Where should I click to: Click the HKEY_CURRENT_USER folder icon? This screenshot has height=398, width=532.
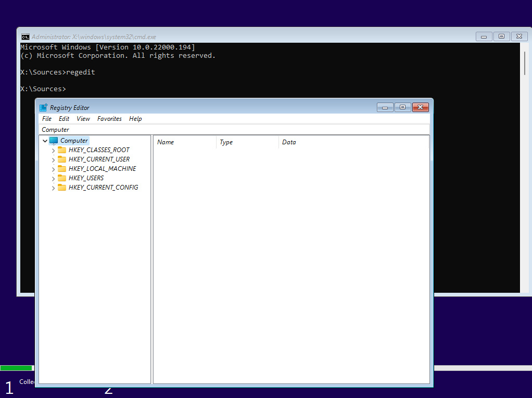click(x=62, y=159)
